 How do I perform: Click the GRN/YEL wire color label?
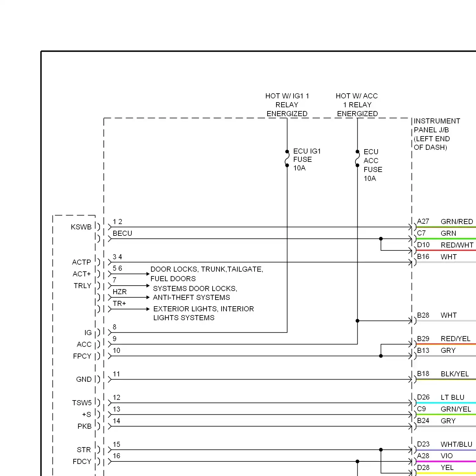coord(456,409)
